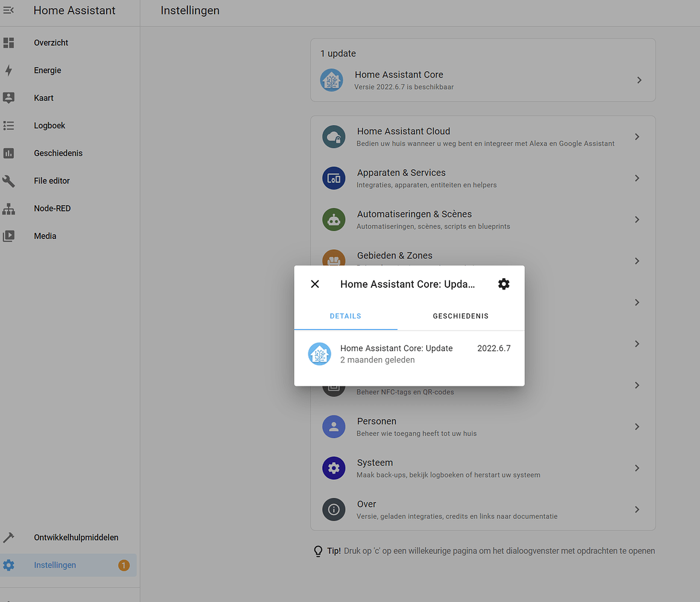
Task: Open the Energie lightning icon
Action: (8, 70)
